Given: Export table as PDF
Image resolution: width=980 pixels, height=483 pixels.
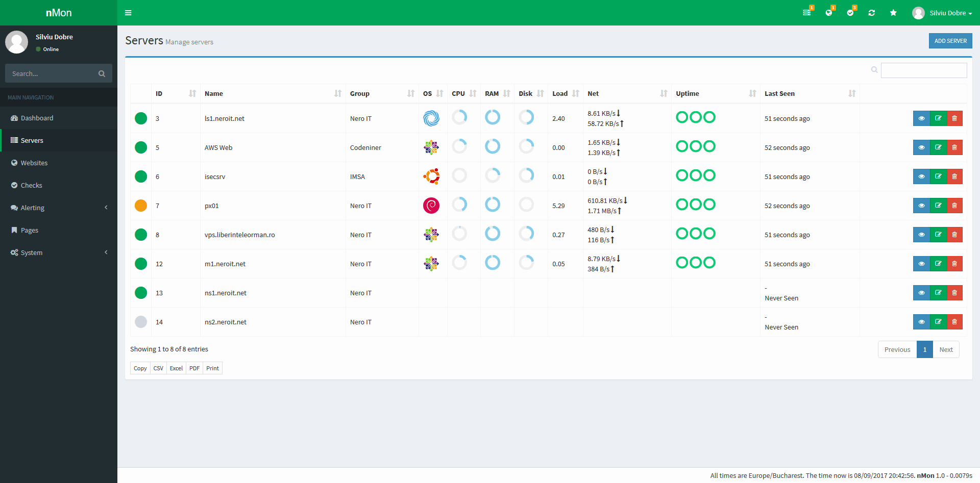Looking at the screenshot, I should tap(194, 368).
